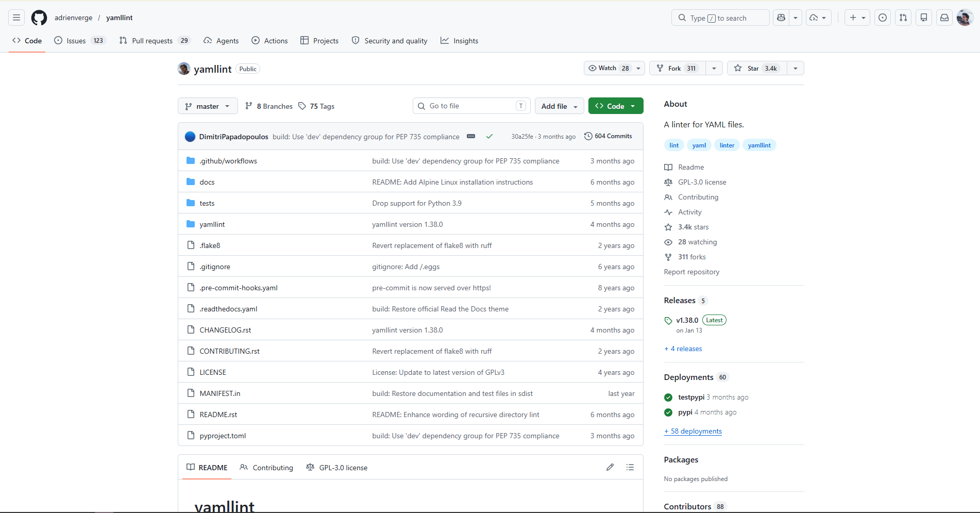Click the yamllint owner avatar near title
This screenshot has width=980, height=513.
[184, 69]
